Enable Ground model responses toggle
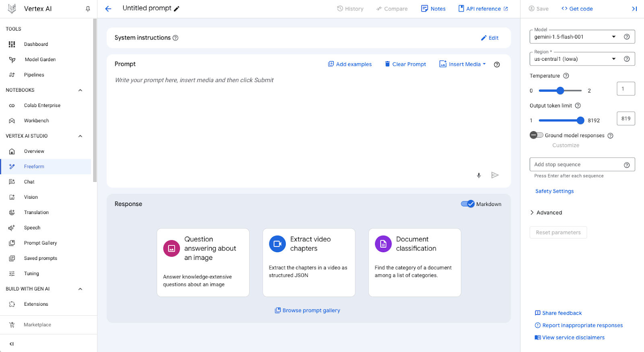644x352 pixels. click(536, 135)
